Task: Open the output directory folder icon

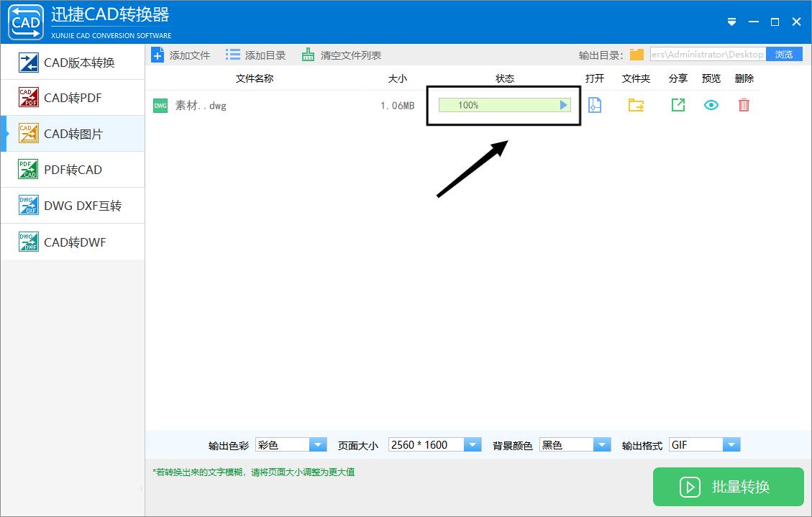Action: [x=637, y=53]
